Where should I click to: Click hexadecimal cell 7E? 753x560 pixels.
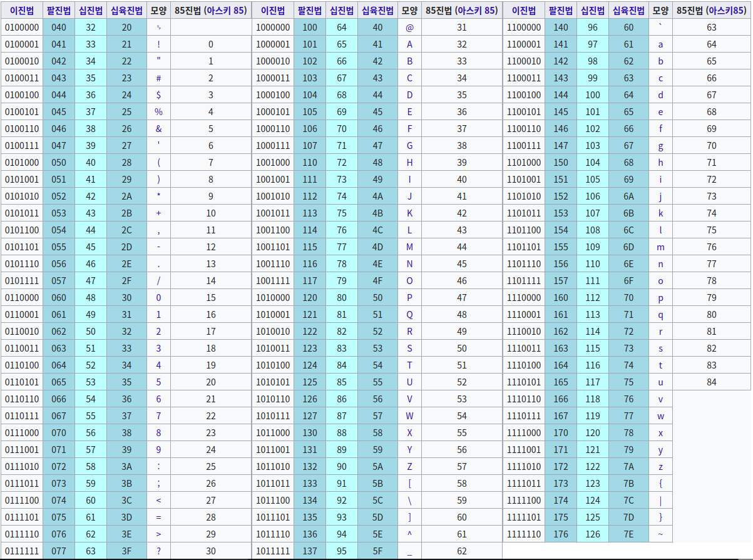click(x=628, y=534)
